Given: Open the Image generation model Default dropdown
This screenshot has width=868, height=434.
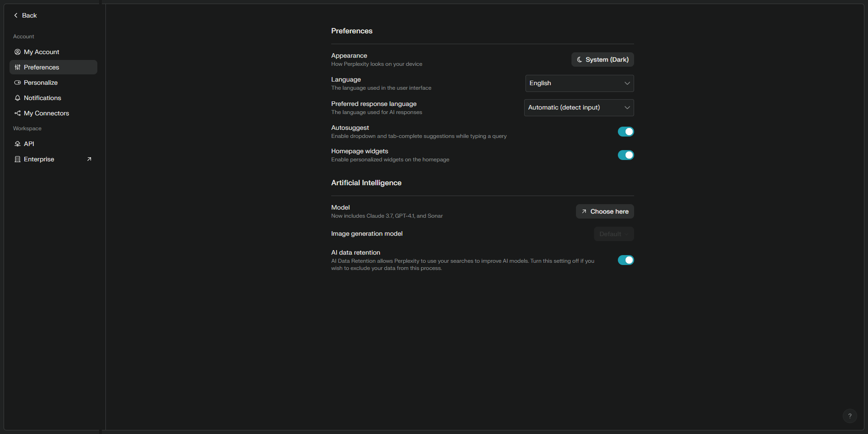Looking at the screenshot, I should pos(613,234).
